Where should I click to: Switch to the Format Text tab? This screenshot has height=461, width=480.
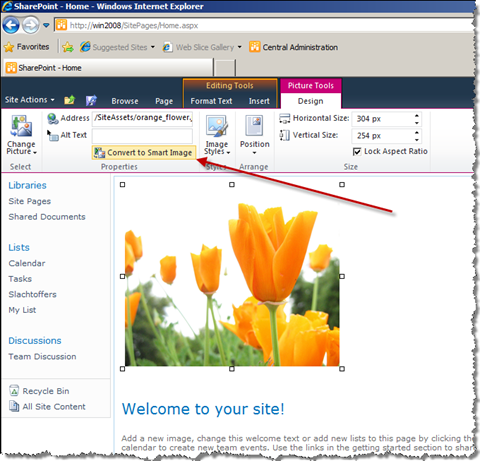[211, 101]
